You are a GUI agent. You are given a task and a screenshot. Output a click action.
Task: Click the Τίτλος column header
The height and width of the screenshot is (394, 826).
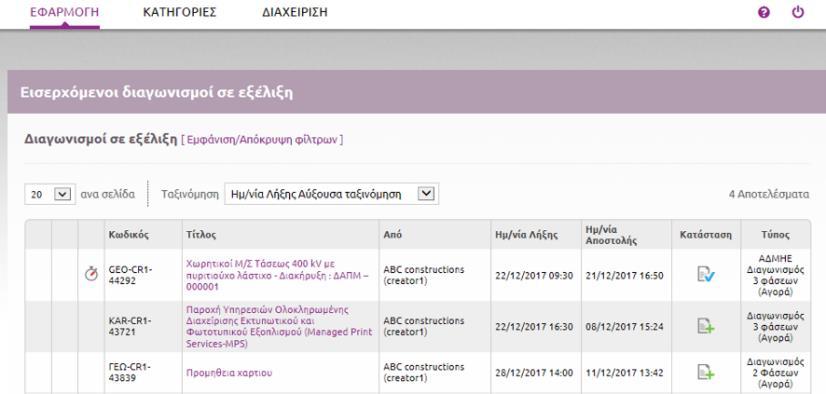[x=201, y=235]
